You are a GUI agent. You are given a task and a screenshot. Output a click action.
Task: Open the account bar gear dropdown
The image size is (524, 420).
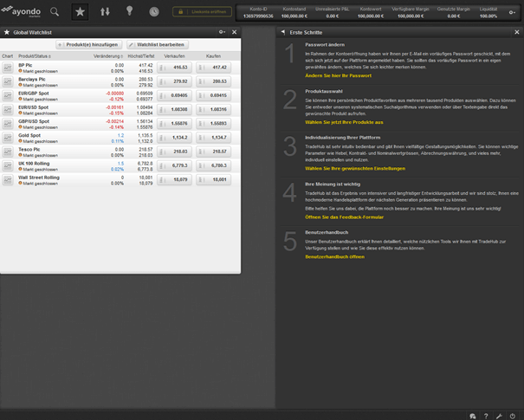click(x=512, y=12)
